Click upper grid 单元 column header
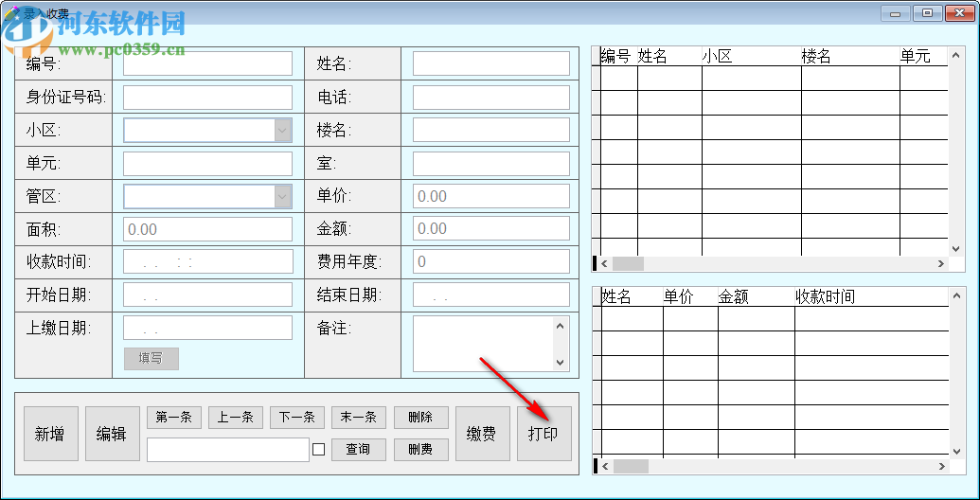Image resolution: width=980 pixels, height=500 pixels. coord(924,56)
